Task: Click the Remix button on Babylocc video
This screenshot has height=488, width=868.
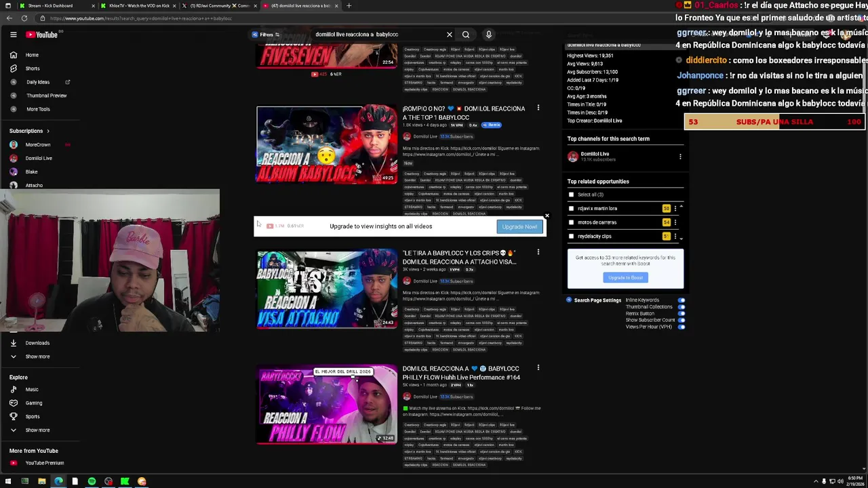Action: 492,125
